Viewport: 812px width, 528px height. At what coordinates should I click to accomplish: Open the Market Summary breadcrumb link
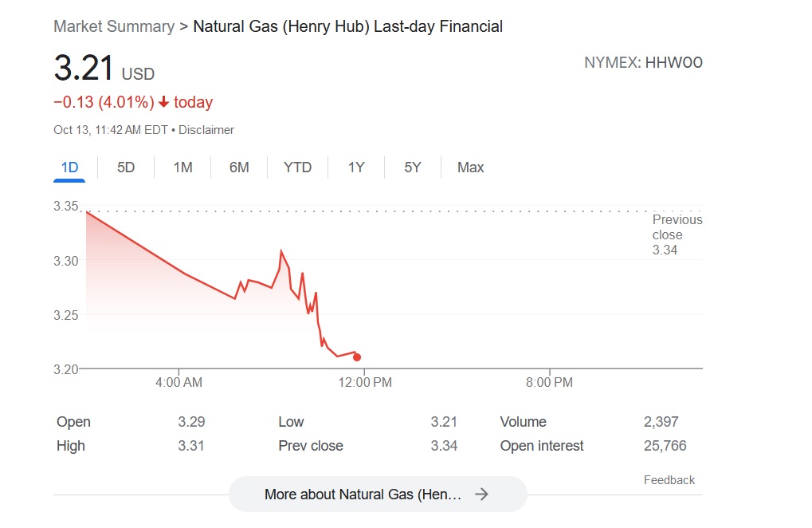tap(114, 26)
